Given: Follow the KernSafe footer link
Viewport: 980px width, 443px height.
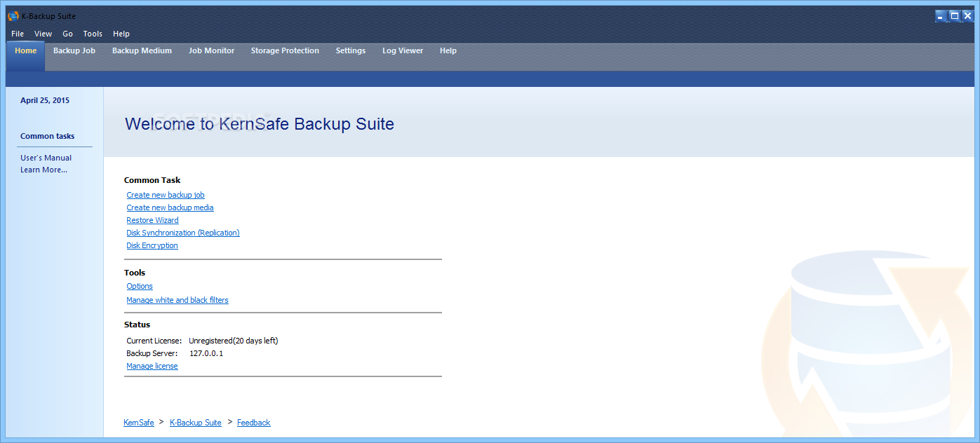Looking at the screenshot, I should [x=139, y=423].
